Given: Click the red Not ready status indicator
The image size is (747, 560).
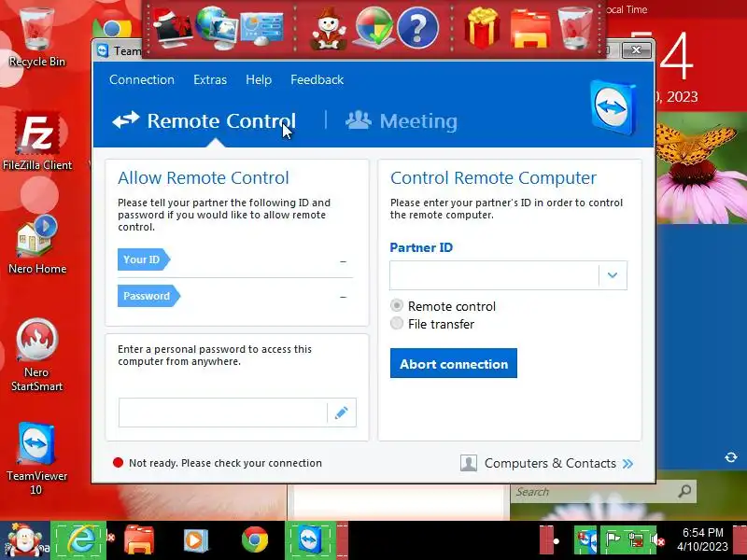Looking at the screenshot, I should pos(119,462).
